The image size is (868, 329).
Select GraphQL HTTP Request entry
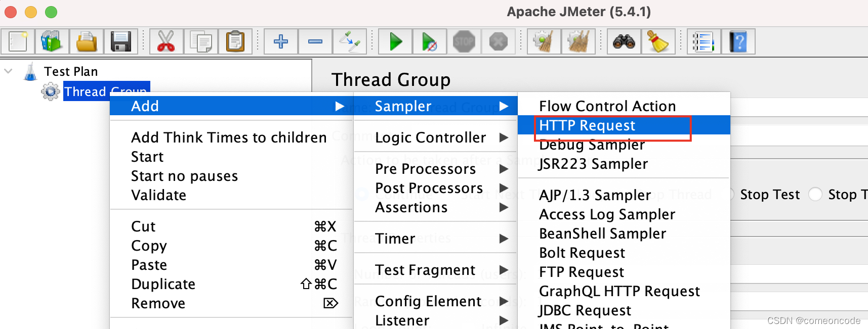(x=624, y=291)
